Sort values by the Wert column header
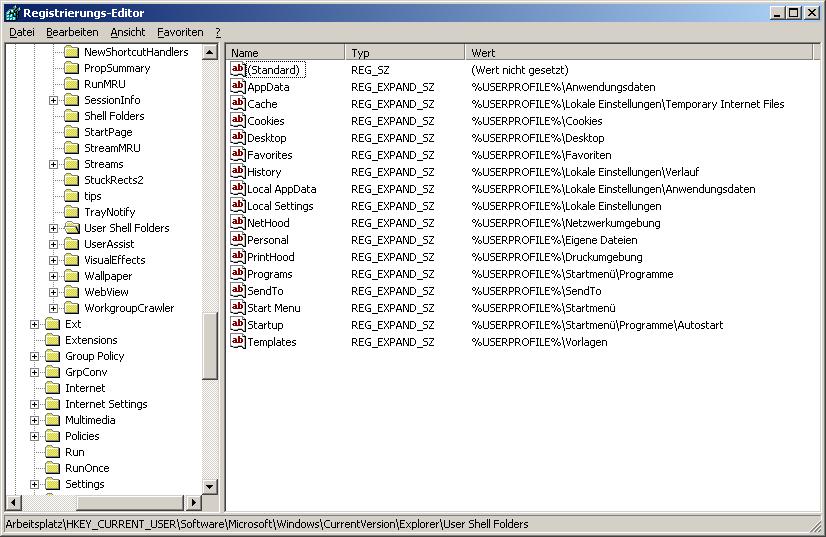 tap(638, 53)
